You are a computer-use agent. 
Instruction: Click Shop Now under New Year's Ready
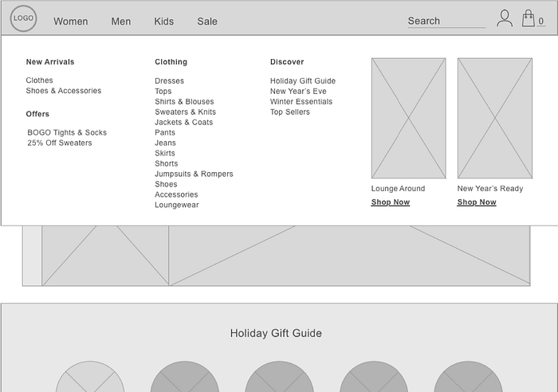tap(477, 202)
